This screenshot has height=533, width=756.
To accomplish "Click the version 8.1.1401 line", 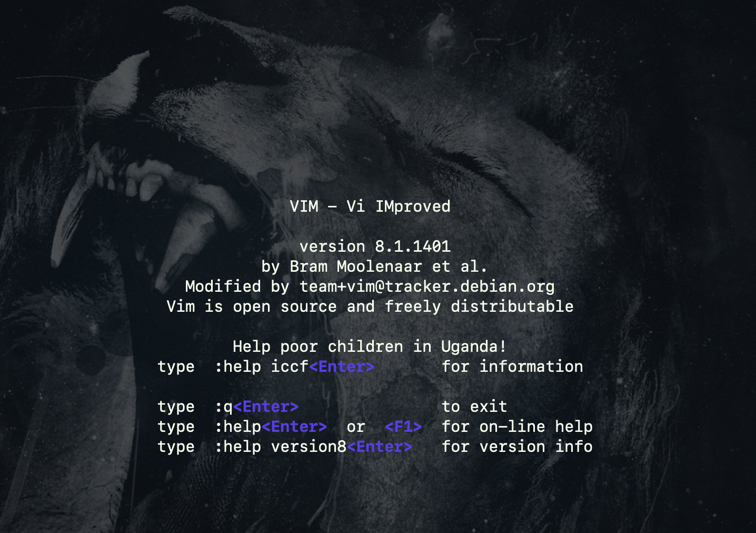I will point(375,246).
